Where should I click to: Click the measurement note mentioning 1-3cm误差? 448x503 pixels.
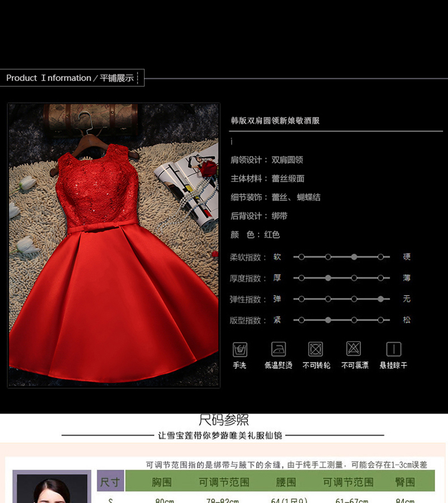[x=286, y=465]
